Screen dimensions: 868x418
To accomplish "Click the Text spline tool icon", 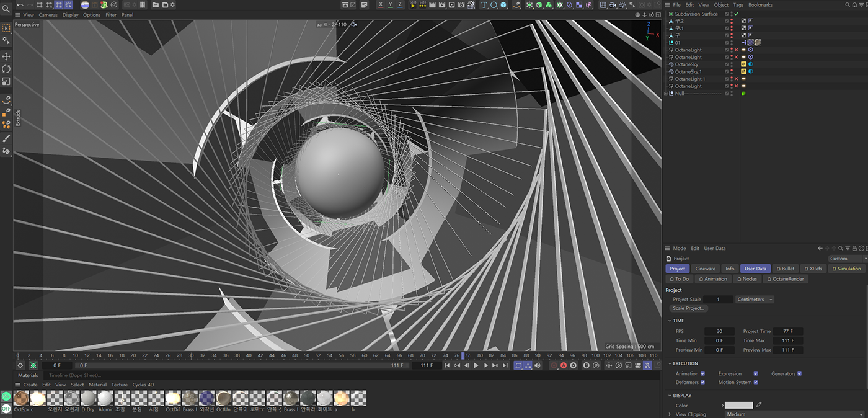I will click(484, 5).
